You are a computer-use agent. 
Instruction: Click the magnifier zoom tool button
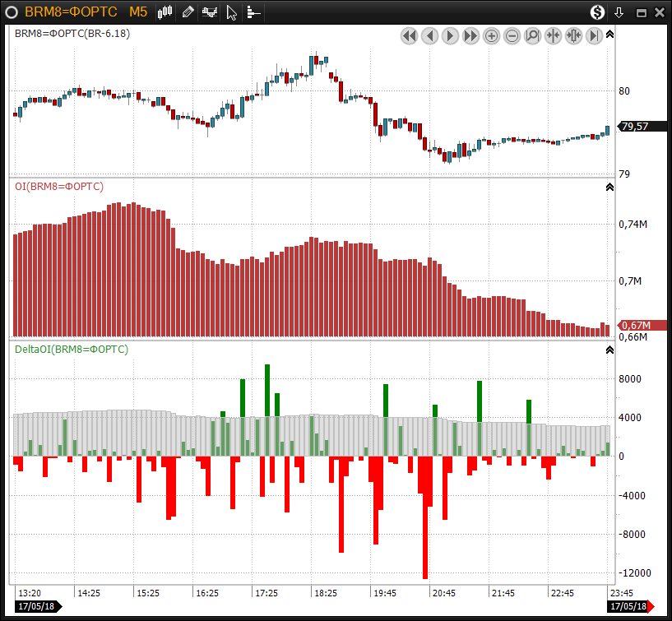tap(533, 35)
